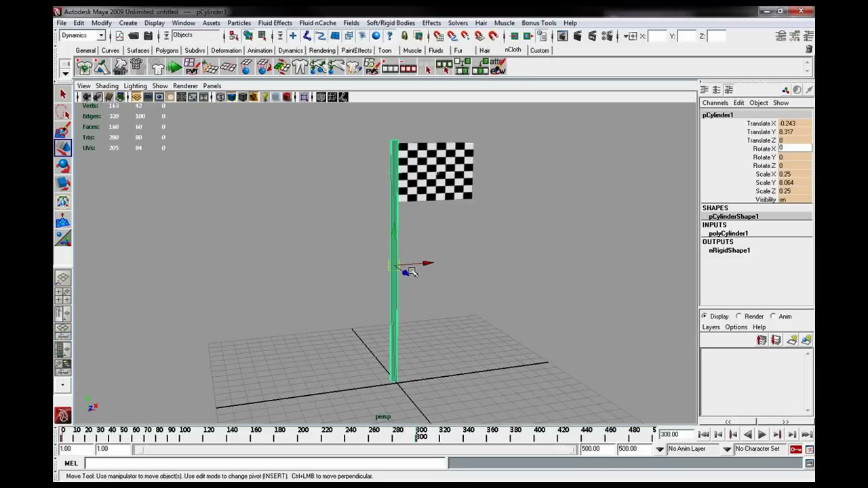Click the Open Scene folder icon
Screen dimensions: 868x488
point(134,36)
